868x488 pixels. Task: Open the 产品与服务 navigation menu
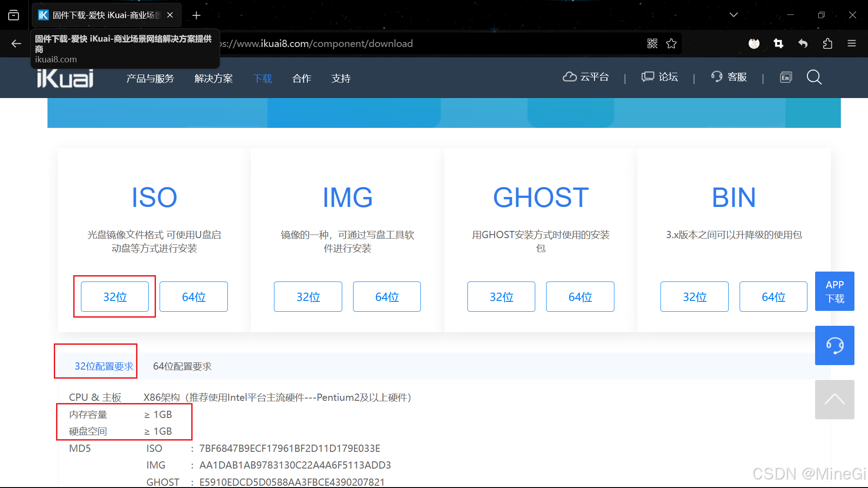tap(150, 79)
